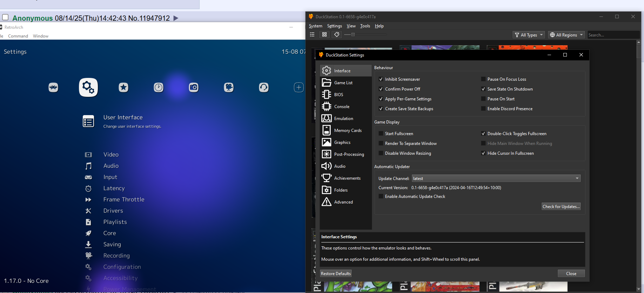The image size is (644, 293).
Task: Open RetroArch history clock icon
Action: [159, 87]
